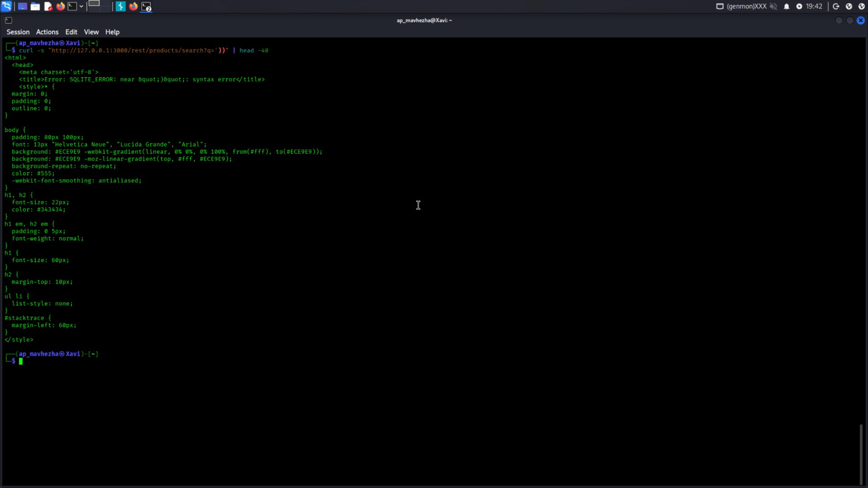
Task: Open the clock showing 19:42
Action: click(814, 6)
